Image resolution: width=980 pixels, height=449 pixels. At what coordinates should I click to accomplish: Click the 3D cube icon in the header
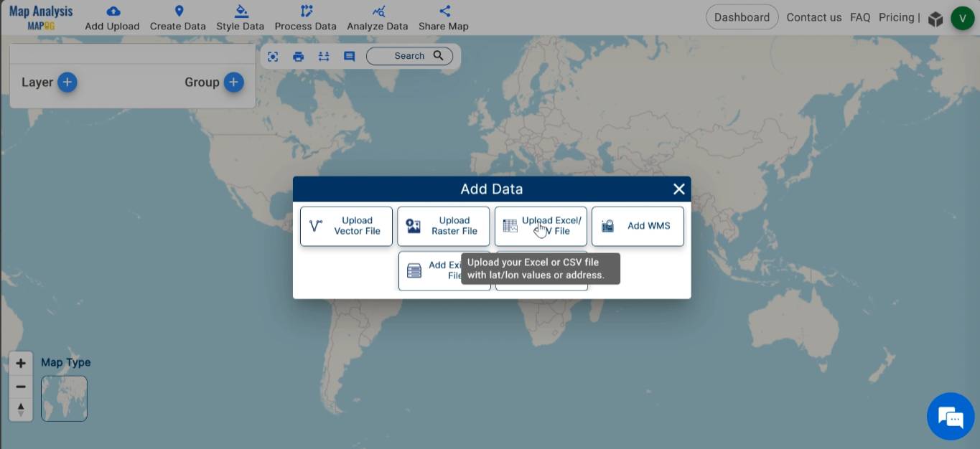pyautogui.click(x=935, y=19)
